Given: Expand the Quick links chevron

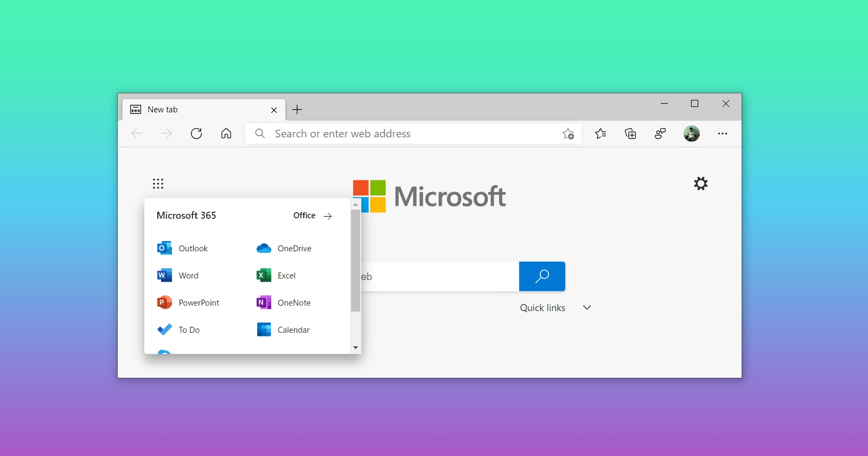Looking at the screenshot, I should 587,307.
